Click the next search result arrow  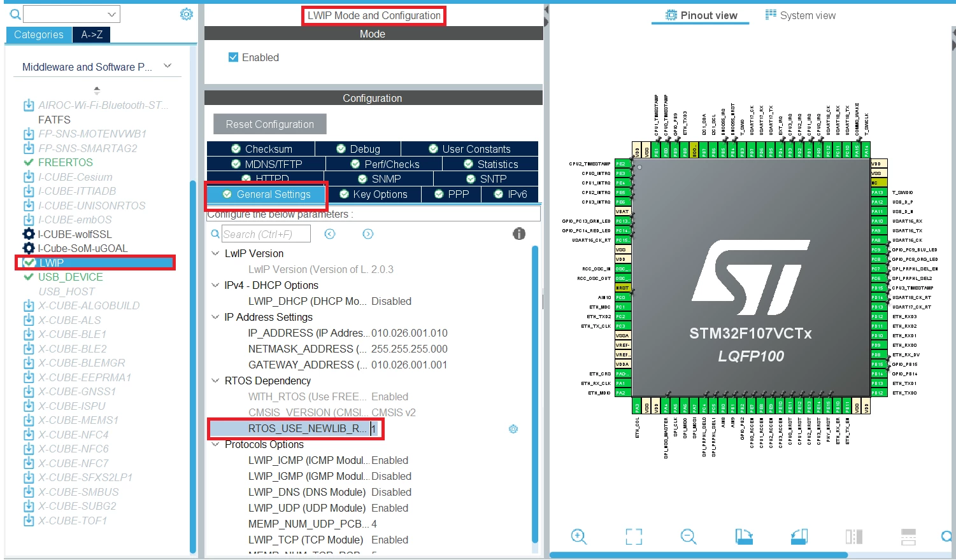pyautogui.click(x=368, y=234)
